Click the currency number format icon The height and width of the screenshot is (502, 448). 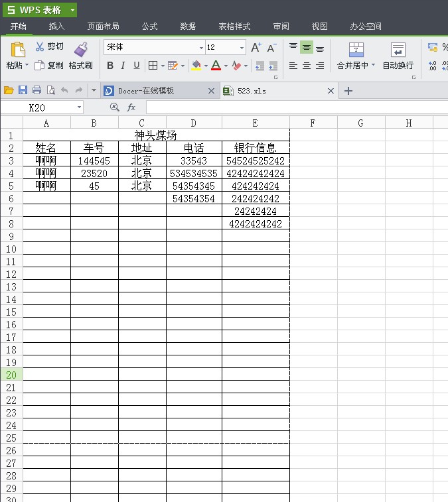(433, 47)
